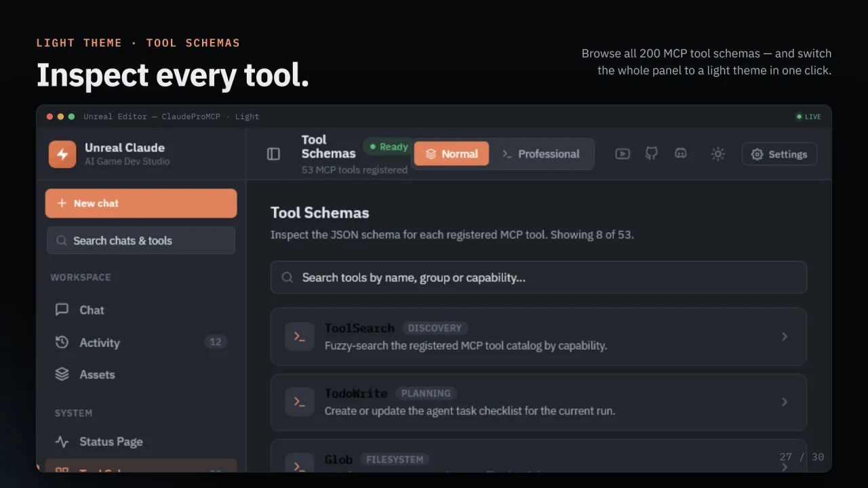Click the Unreal Claude lightning logo

(x=62, y=154)
